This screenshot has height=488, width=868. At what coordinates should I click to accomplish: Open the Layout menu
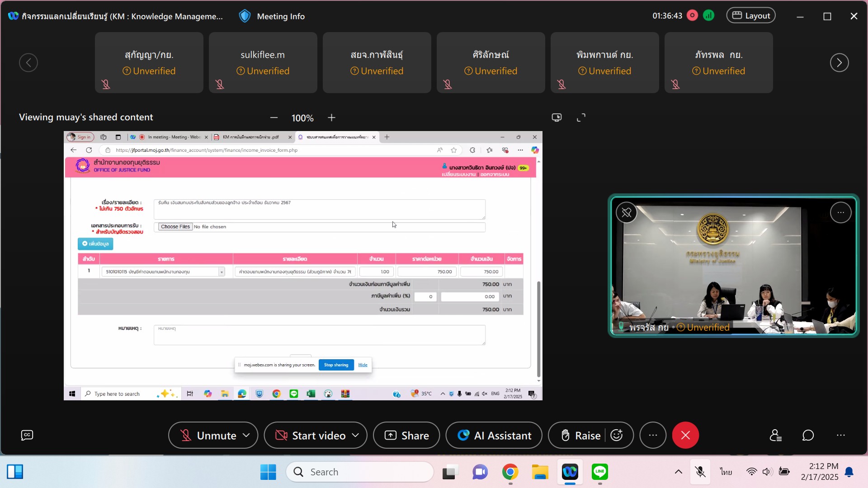tap(751, 15)
